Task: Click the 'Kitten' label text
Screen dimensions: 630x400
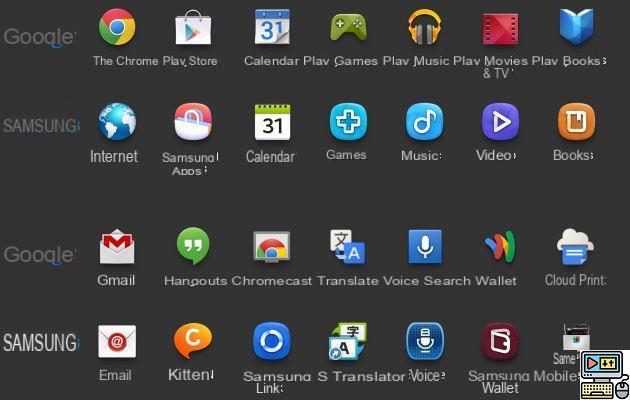Action: [x=189, y=375]
